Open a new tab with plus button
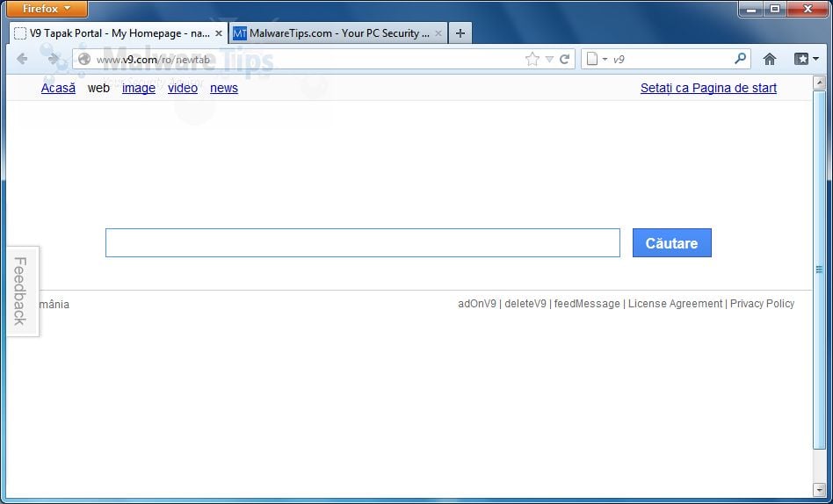Screen dimensions: 833x504 (x=460, y=33)
